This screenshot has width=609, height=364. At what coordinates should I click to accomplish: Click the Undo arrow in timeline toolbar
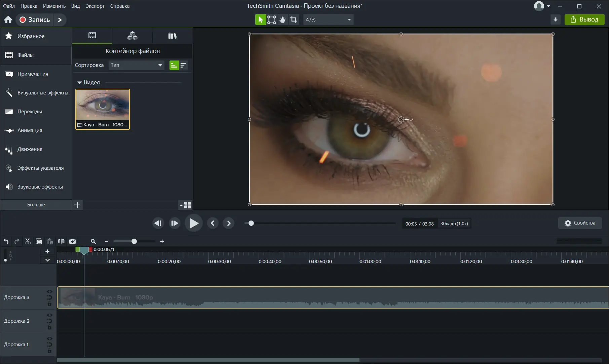tap(6, 241)
